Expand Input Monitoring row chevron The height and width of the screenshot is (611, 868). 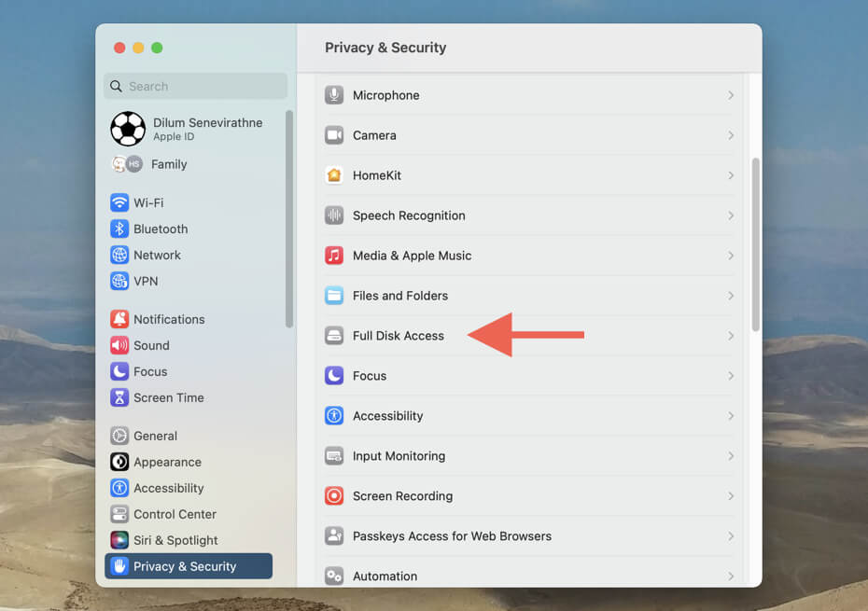coord(731,456)
